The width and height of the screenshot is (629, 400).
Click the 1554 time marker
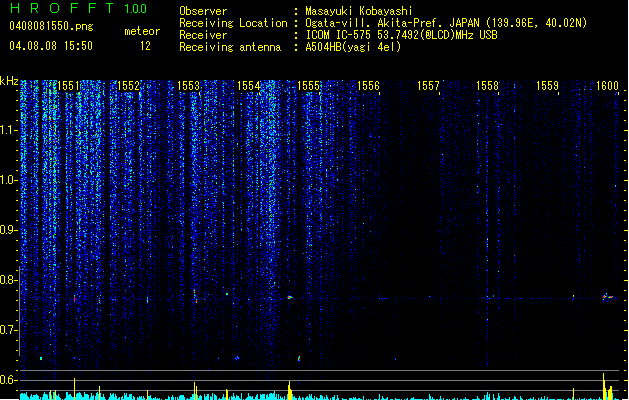[248, 86]
